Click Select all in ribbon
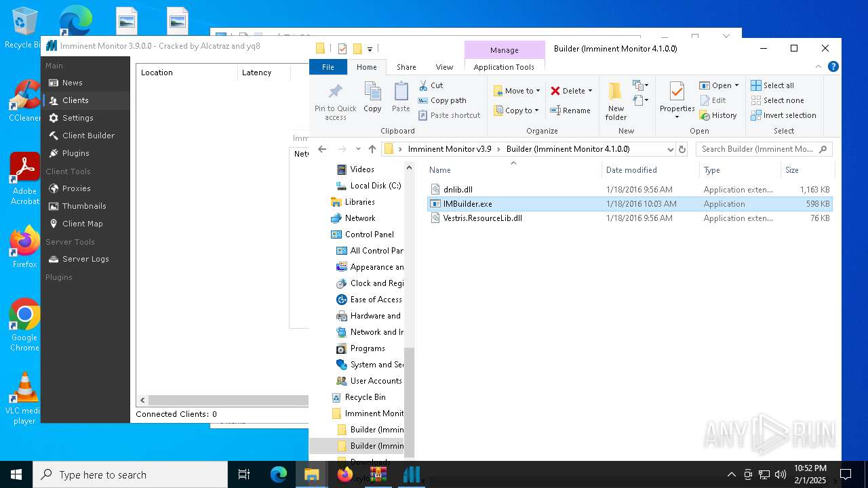 [772, 85]
